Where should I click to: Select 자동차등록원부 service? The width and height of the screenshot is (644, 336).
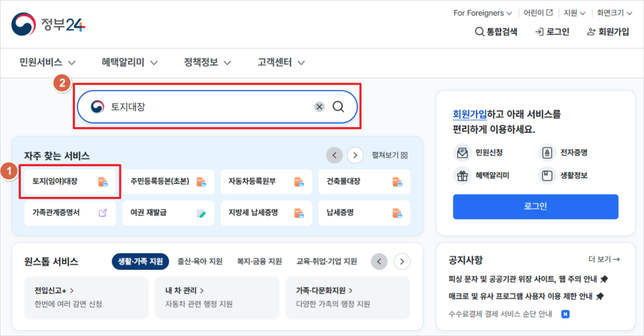click(266, 182)
